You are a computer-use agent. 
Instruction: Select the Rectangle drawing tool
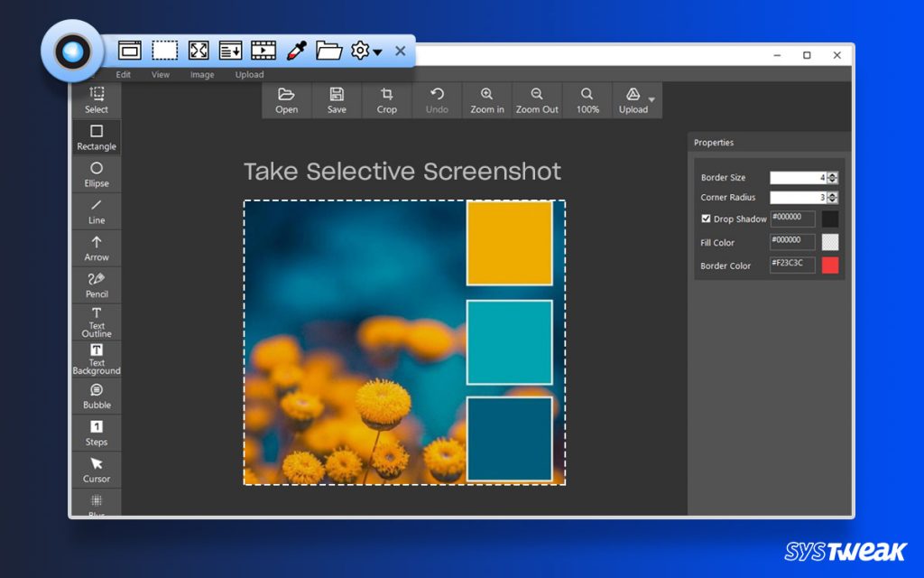click(96, 135)
